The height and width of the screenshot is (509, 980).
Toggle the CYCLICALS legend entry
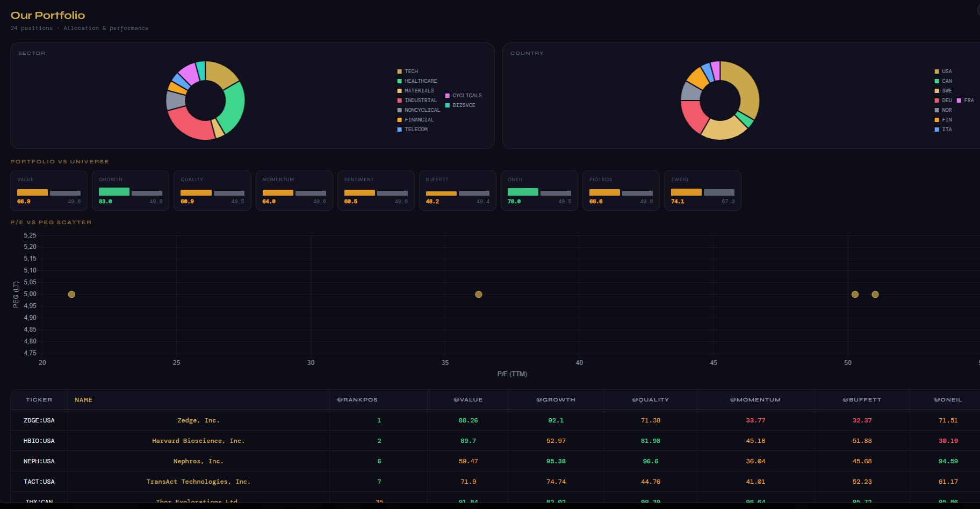466,96
